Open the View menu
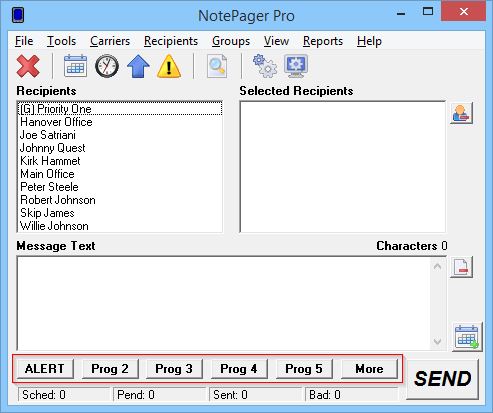Image resolution: width=493 pixels, height=413 pixels. (x=276, y=41)
